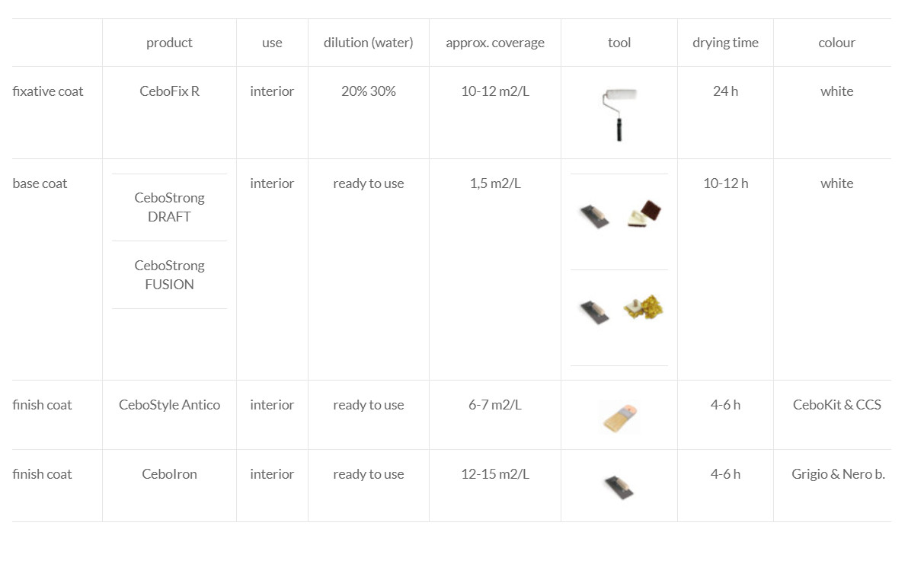Image resolution: width=924 pixels, height=564 pixels.
Task: Open the CeboIron product
Action: pos(169,474)
